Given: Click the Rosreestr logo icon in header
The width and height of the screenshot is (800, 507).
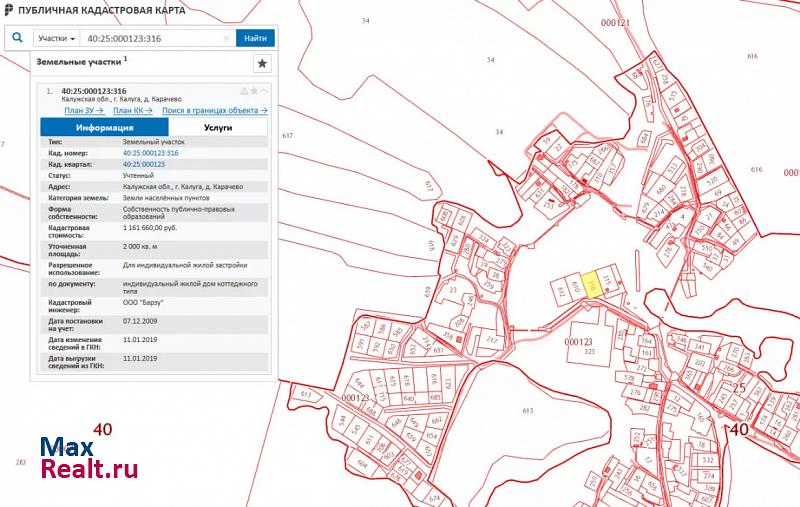Looking at the screenshot, I should [9, 9].
